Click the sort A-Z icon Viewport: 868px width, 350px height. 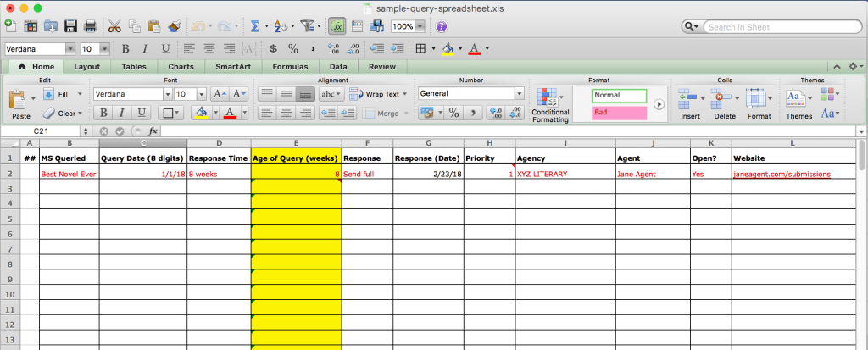(x=281, y=26)
